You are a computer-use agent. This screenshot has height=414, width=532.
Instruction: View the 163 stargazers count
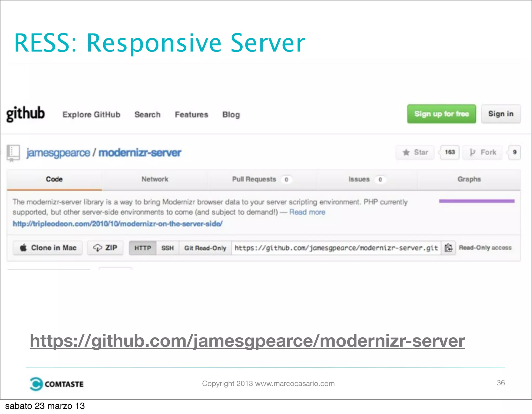pos(450,152)
